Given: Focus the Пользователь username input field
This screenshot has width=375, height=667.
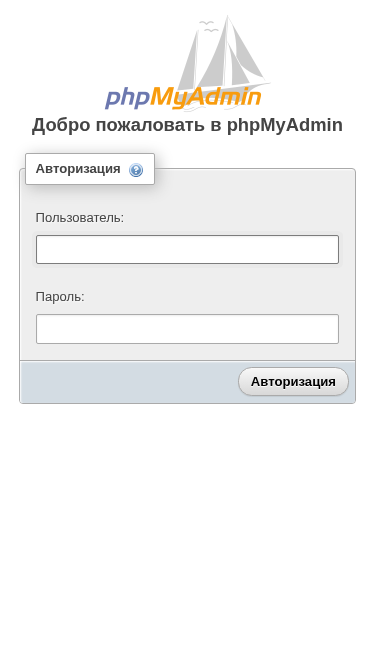Looking at the screenshot, I should click(x=188, y=250).
